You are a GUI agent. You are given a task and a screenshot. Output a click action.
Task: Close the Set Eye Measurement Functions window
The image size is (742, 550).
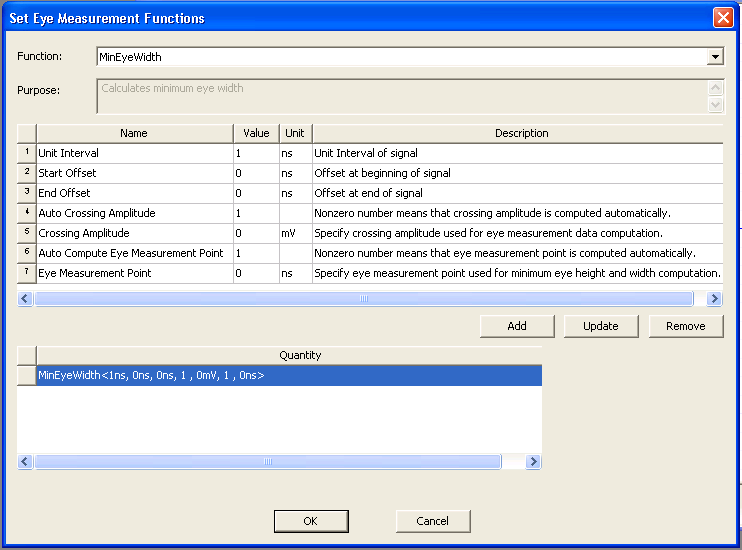pyautogui.click(x=722, y=18)
